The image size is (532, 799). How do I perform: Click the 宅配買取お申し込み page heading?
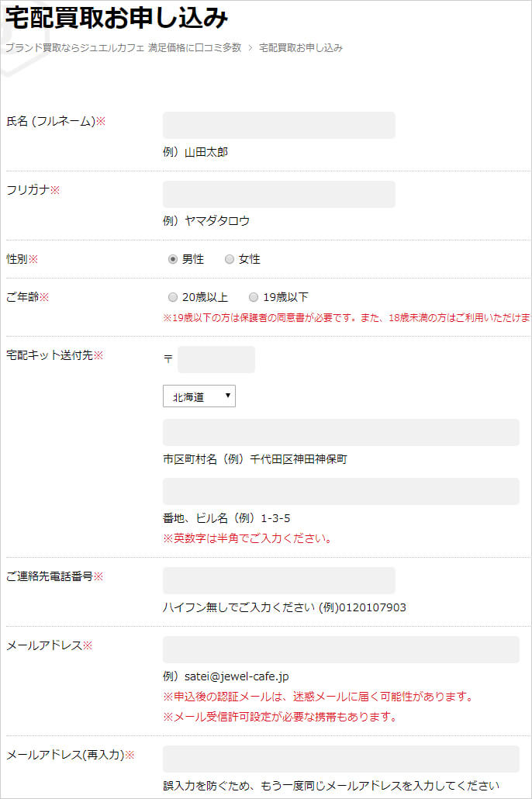[x=116, y=17]
